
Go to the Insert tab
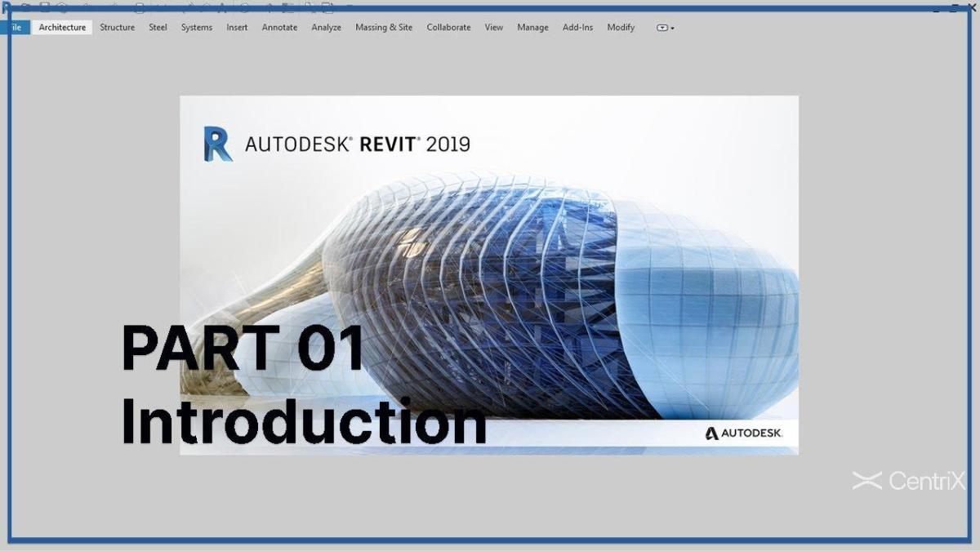[237, 28]
